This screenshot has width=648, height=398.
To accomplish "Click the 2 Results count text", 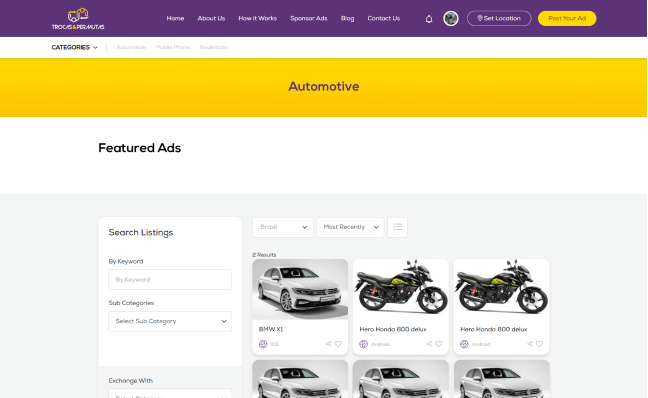I will [264, 255].
